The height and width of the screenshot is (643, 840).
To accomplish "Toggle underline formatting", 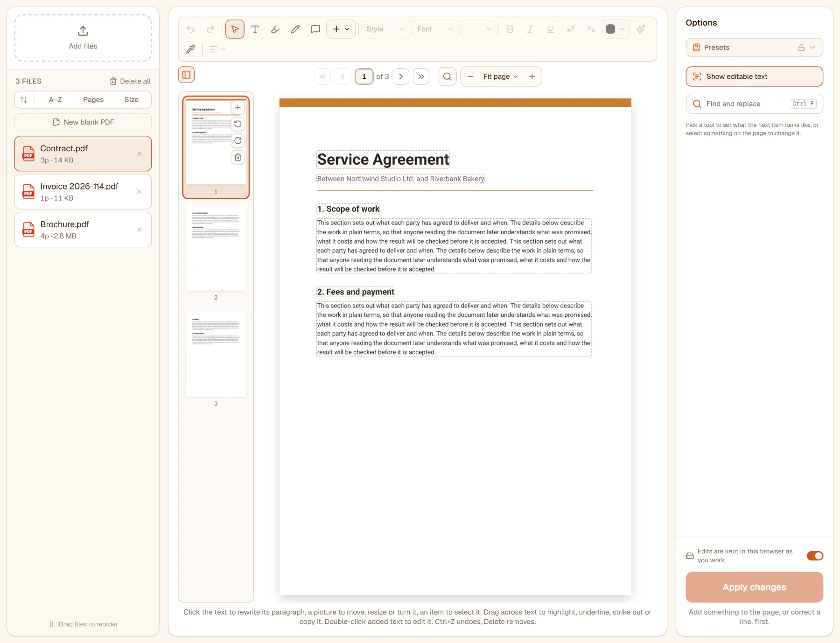I will tap(550, 29).
